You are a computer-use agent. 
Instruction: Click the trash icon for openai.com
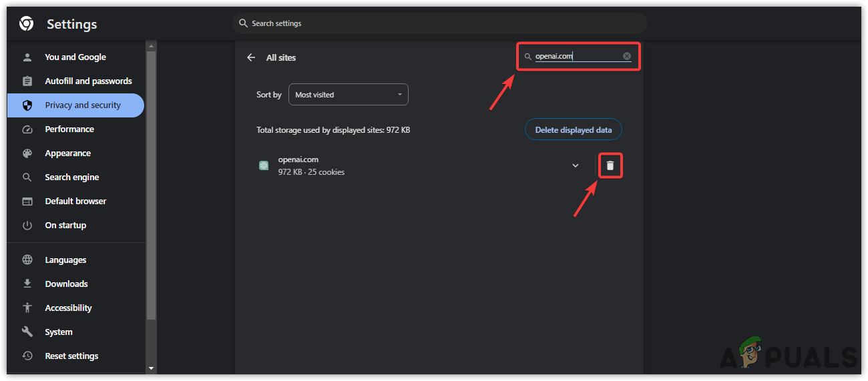pos(610,165)
